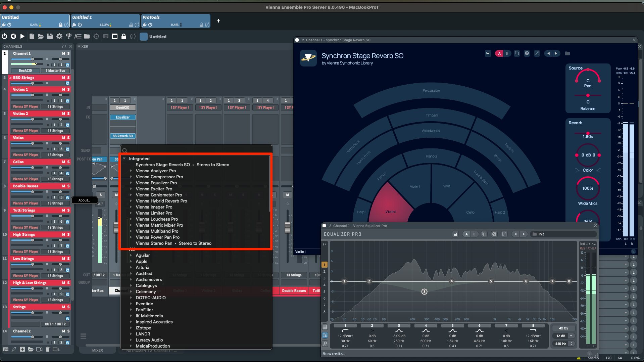Click the floppy disk save icon
The image size is (644, 362).
pyautogui.click(x=50, y=37)
